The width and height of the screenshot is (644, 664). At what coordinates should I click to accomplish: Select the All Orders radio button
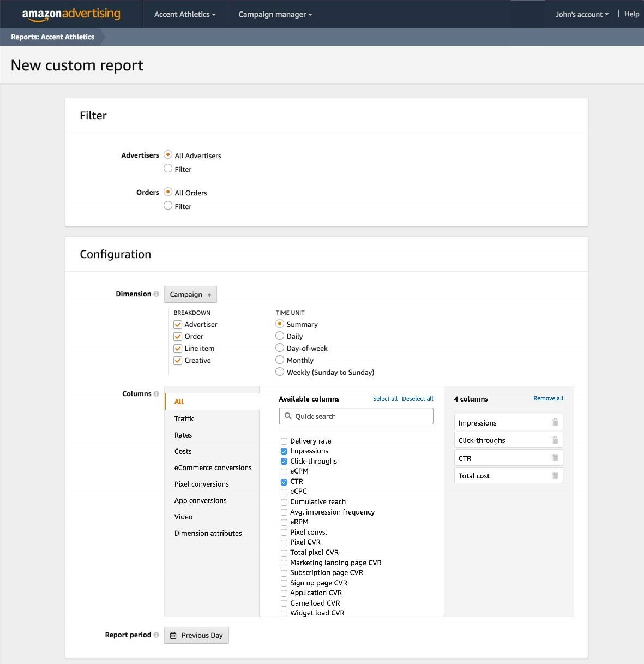[168, 192]
